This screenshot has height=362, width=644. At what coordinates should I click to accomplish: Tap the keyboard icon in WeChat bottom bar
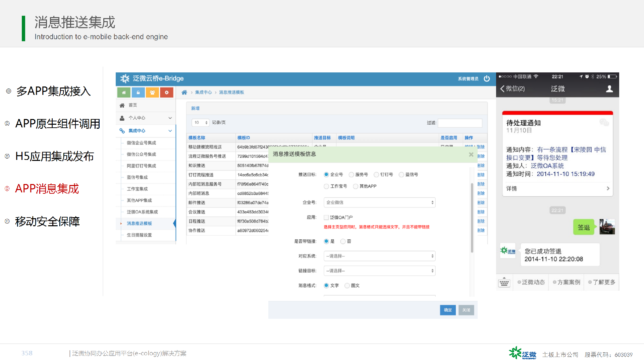coord(504,283)
